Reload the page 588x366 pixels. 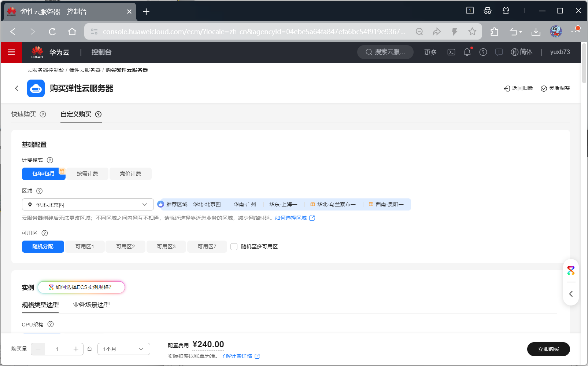(52, 32)
